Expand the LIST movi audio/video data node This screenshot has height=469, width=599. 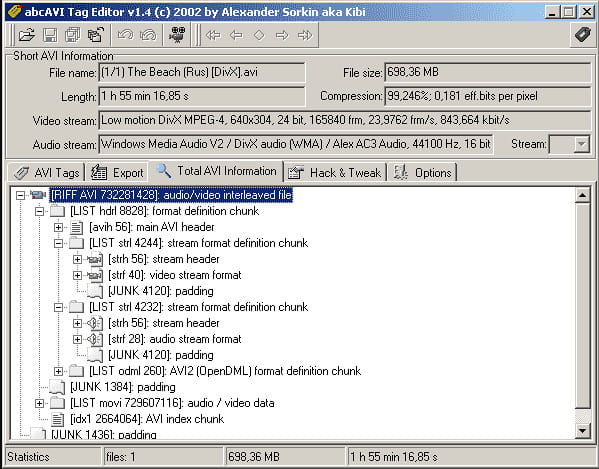coord(39,403)
